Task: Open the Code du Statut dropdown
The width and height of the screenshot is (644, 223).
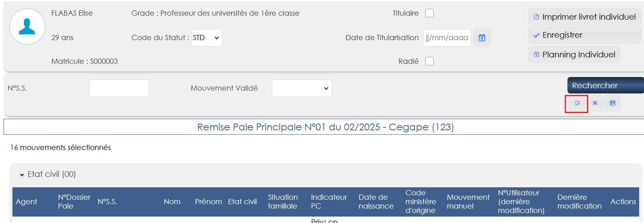Action: click(x=207, y=38)
